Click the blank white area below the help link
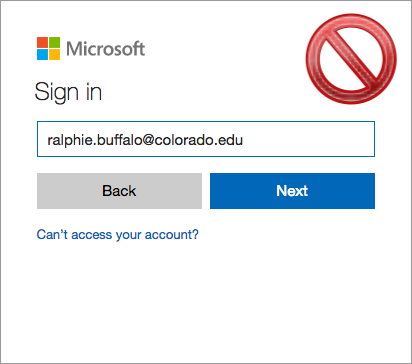Viewport: 412px width, 364px height. click(206, 300)
